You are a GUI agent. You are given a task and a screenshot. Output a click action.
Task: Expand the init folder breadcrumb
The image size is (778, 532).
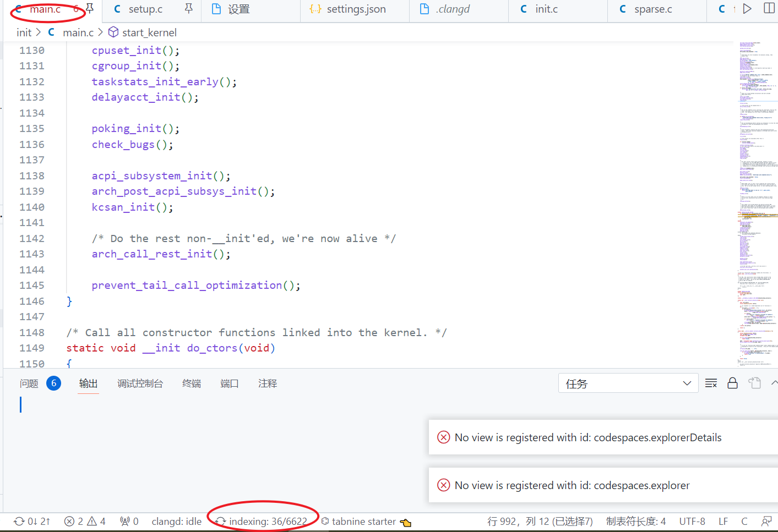click(24, 32)
